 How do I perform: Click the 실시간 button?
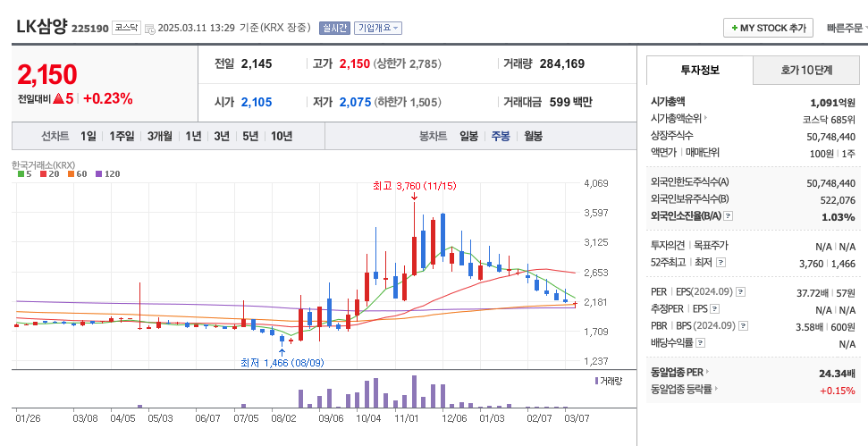click(x=334, y=28)
